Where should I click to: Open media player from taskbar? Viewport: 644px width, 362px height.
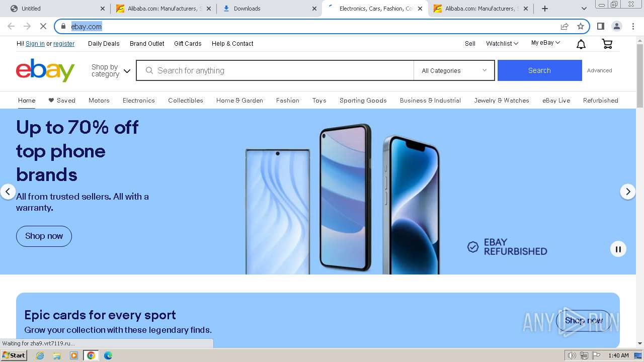[74, 355]
